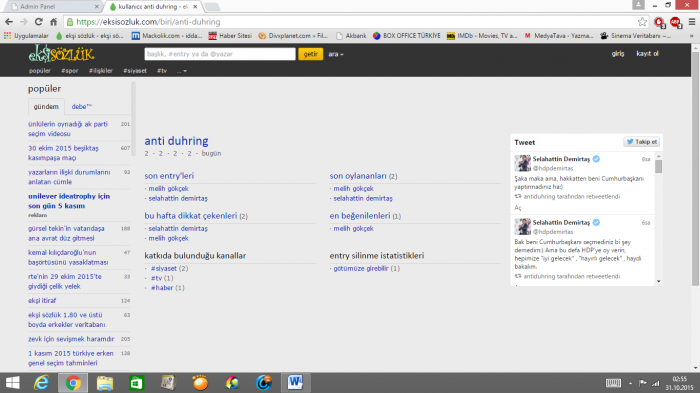
Task: Select the debe tab
Action: (x=81, y=107)
